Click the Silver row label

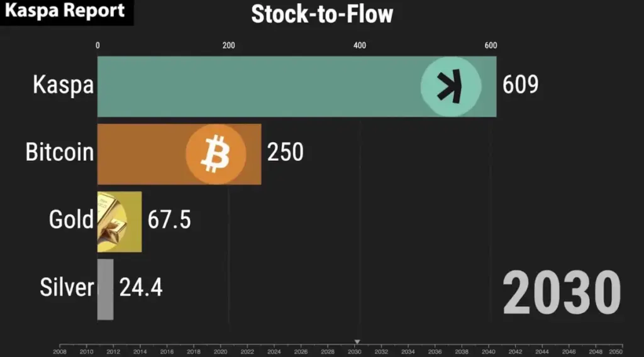[x=67, y=287]
